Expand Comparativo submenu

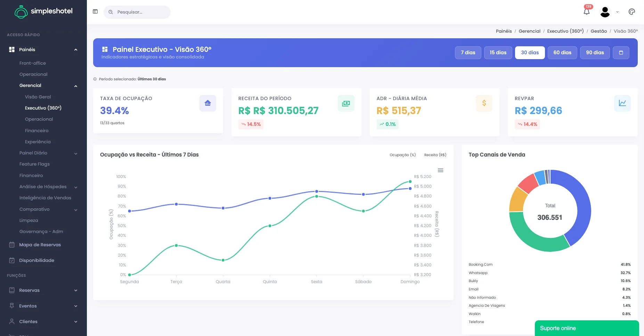pyautogui.click(x=76, y=210)
